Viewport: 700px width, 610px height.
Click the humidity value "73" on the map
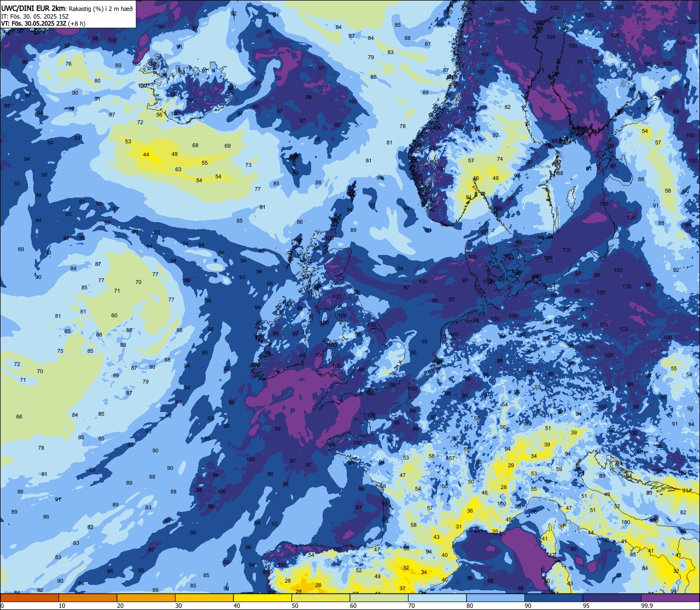pyautogui.click(x=248, y=165)
